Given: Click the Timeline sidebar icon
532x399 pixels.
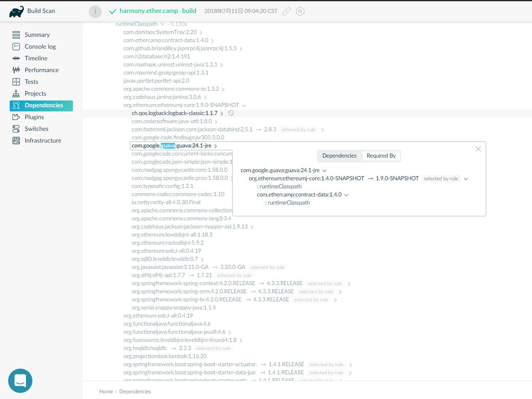Looking at the screenshot, I should (16, 58).
